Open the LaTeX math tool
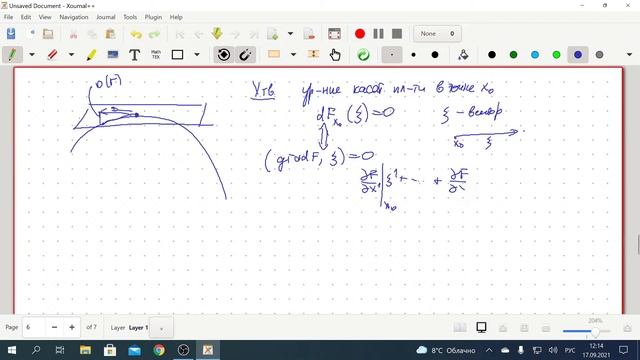The height and width of the screenshot is (360, 640). click(156, 55)
